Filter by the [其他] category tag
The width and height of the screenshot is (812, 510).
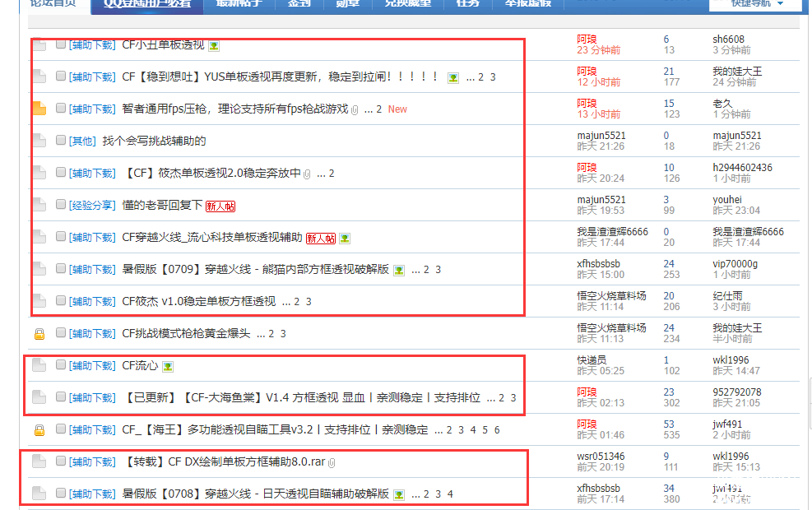83,141
